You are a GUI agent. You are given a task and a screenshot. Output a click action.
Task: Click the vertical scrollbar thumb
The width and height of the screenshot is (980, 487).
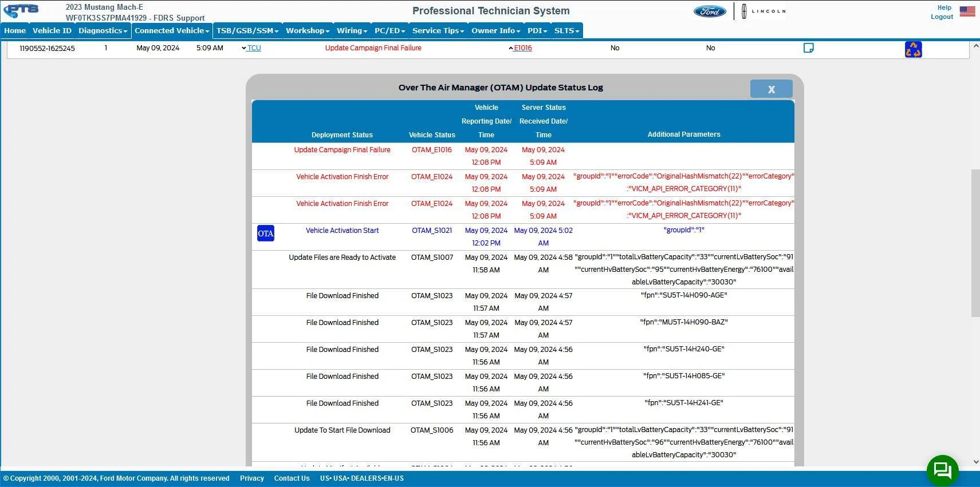coord(975,243)
